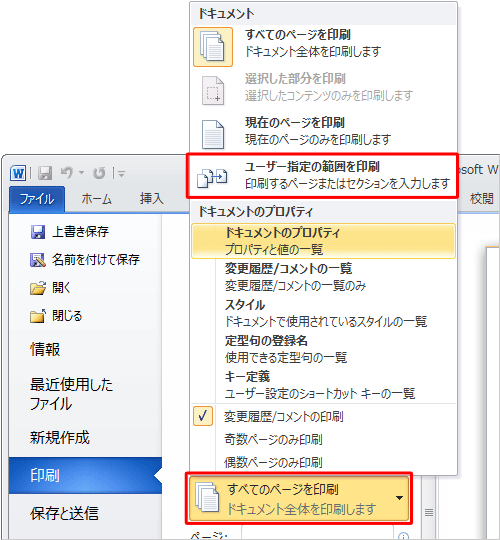
Task: Open the すべてのページを印刷 dropdown button
Action: tap(299, 498)
